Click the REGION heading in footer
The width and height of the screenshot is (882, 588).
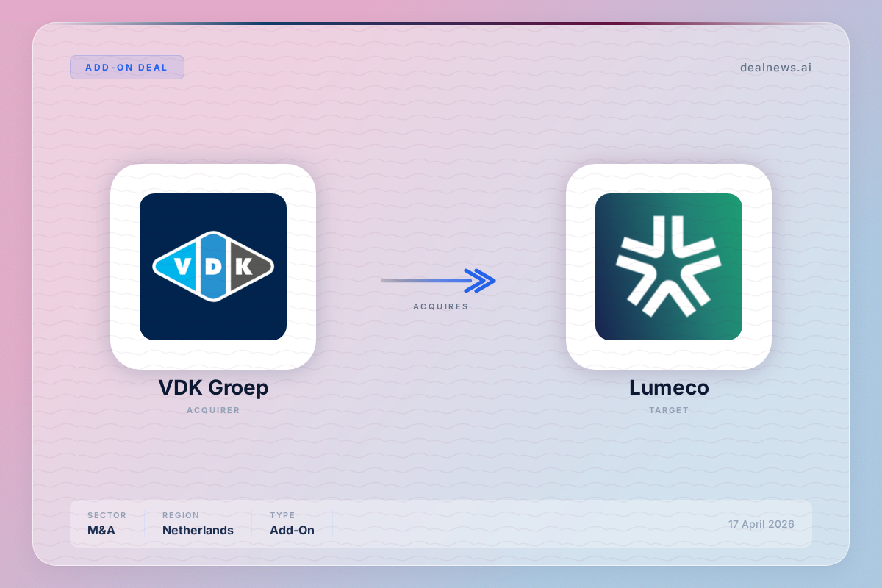tap(181, 515)
